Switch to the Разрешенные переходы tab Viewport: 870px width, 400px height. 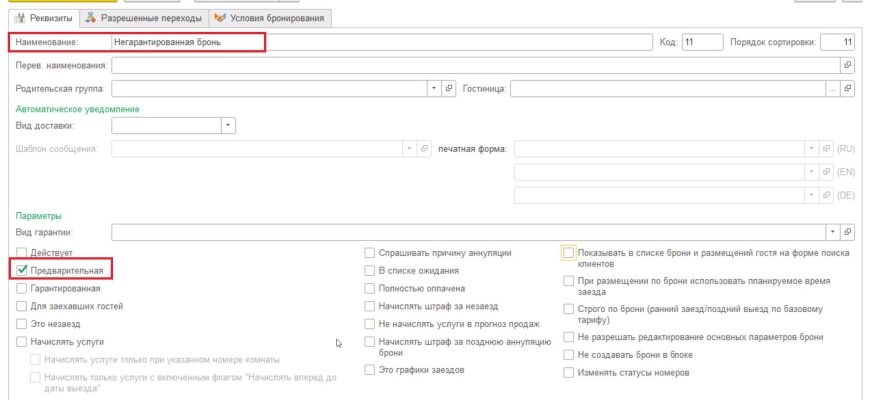coord(143,18)
